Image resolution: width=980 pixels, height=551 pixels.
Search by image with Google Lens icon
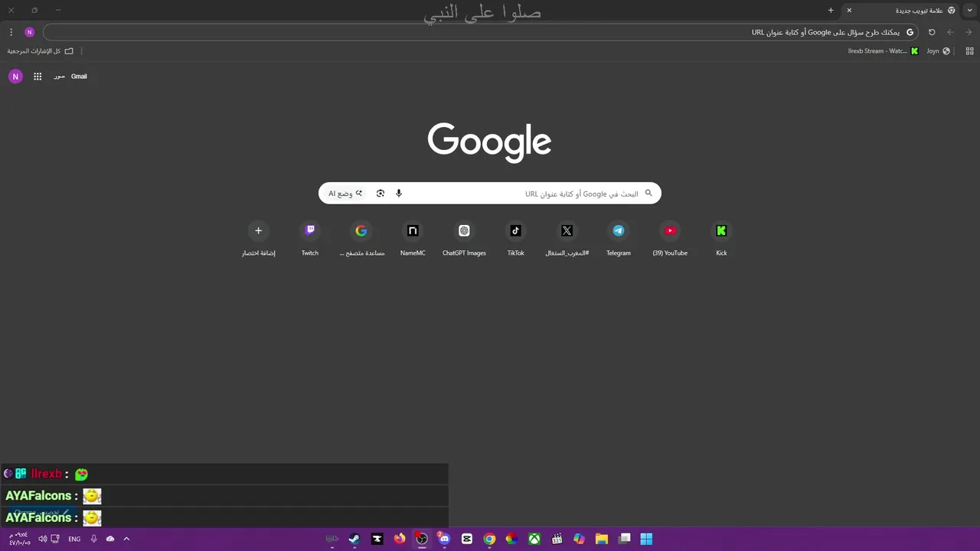tap(381, 194)
